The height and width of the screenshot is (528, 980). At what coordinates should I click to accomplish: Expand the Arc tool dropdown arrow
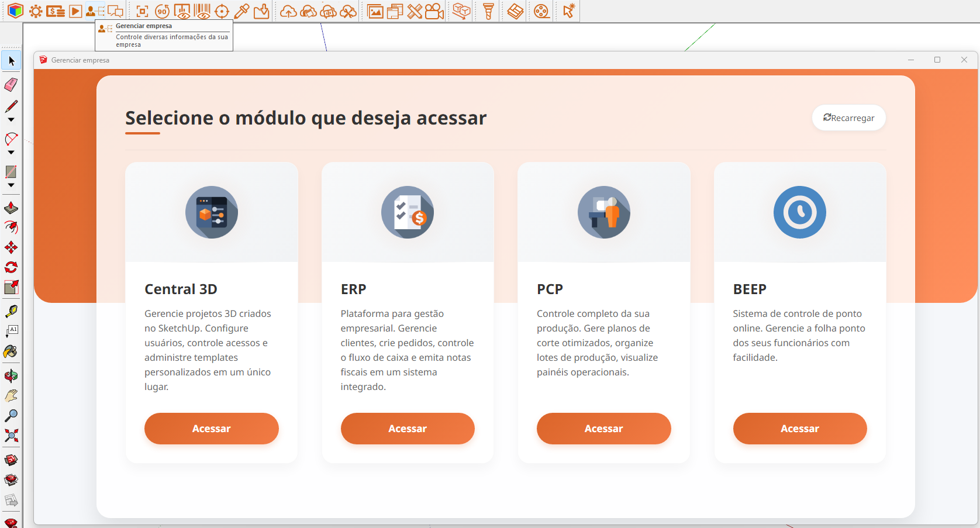coord(11,153)
